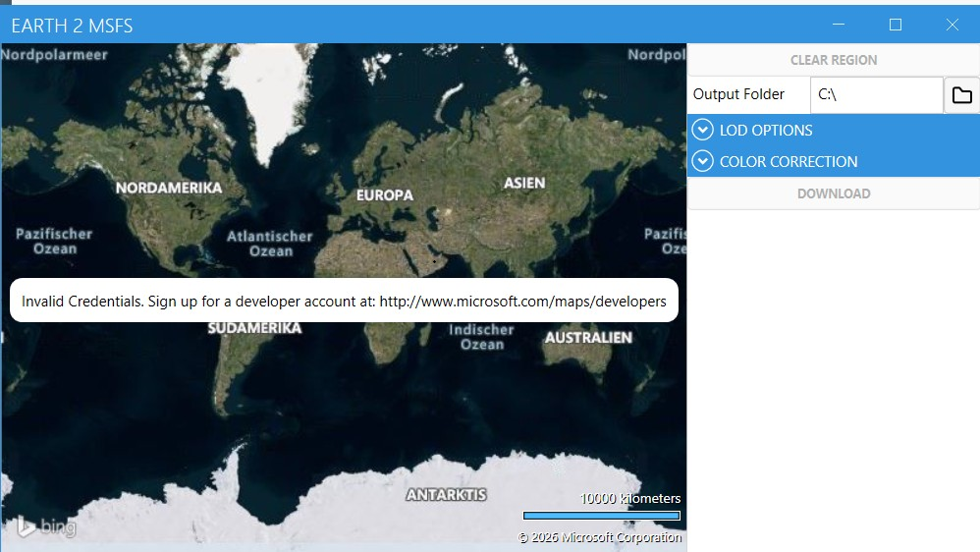This screenshot has height=552, width=980.
Task: Click the EARTH 2 MSFS title text
Action: 72,26
